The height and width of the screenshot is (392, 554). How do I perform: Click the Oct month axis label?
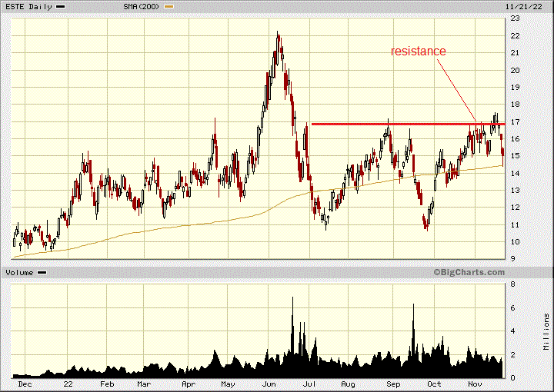(x=434, y=384)
